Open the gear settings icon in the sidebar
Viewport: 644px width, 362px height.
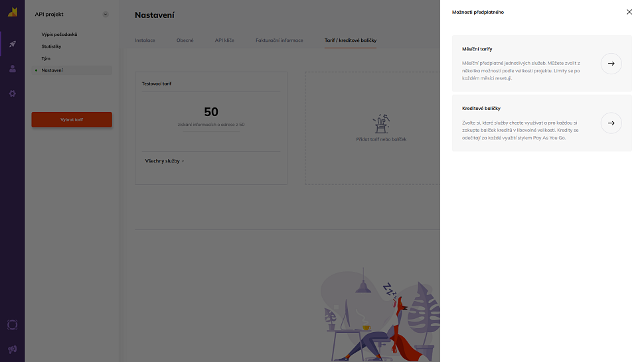click(x=12, y=93)
